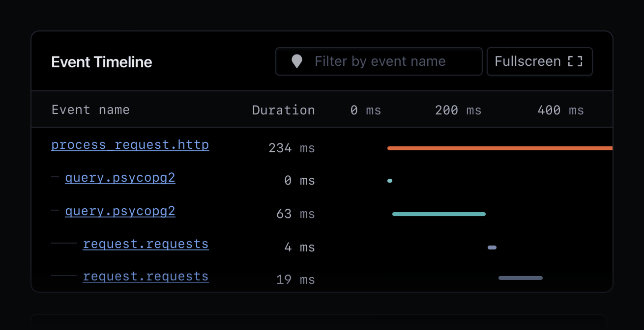
Task: Open the process_request.http event link
Action: 130,145
